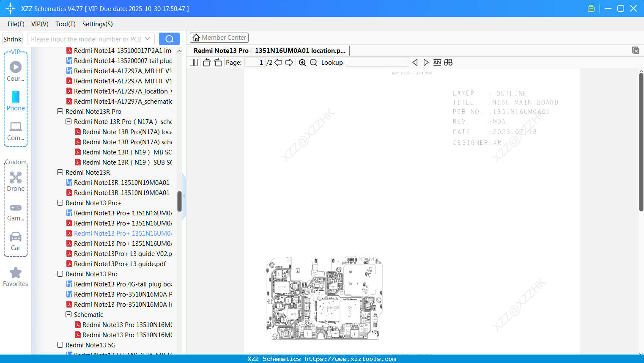The height and width of the screenshot is (363, 644).
Task: Click the XZZ Schematics app logo
Action: click(x=11, y=8)
